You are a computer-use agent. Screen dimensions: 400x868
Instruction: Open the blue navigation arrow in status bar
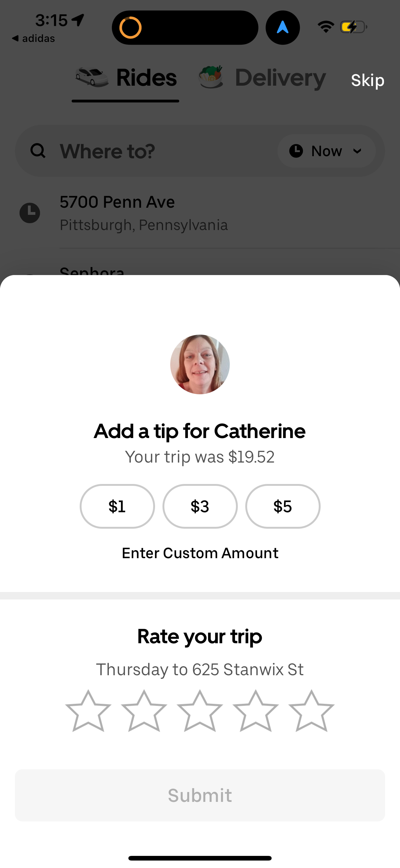(x=282, y=28)
